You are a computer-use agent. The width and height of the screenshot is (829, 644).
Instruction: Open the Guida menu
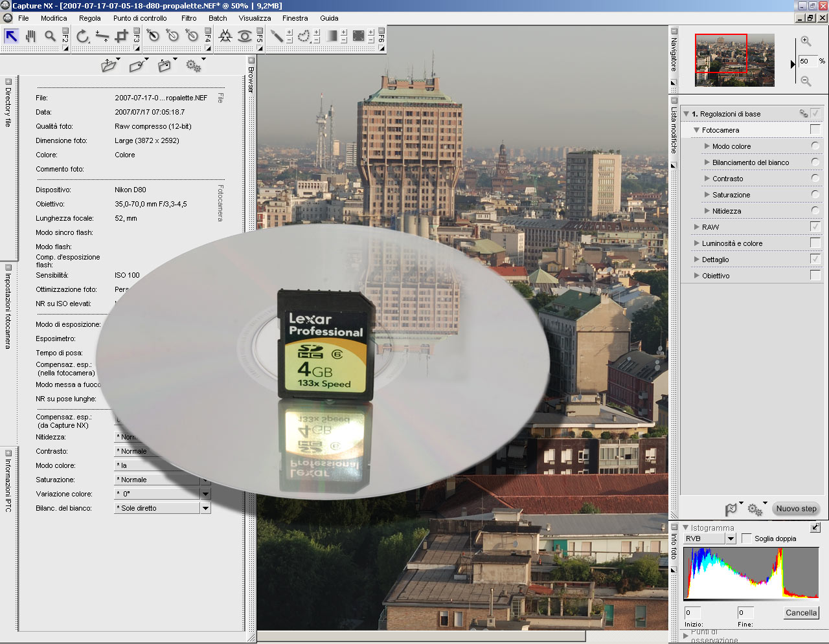[x=329, y=18]
